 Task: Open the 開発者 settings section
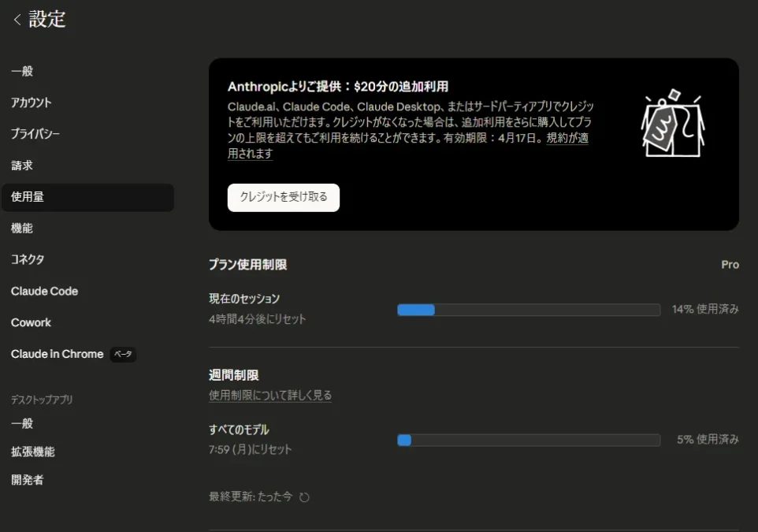tap(26, 479)
